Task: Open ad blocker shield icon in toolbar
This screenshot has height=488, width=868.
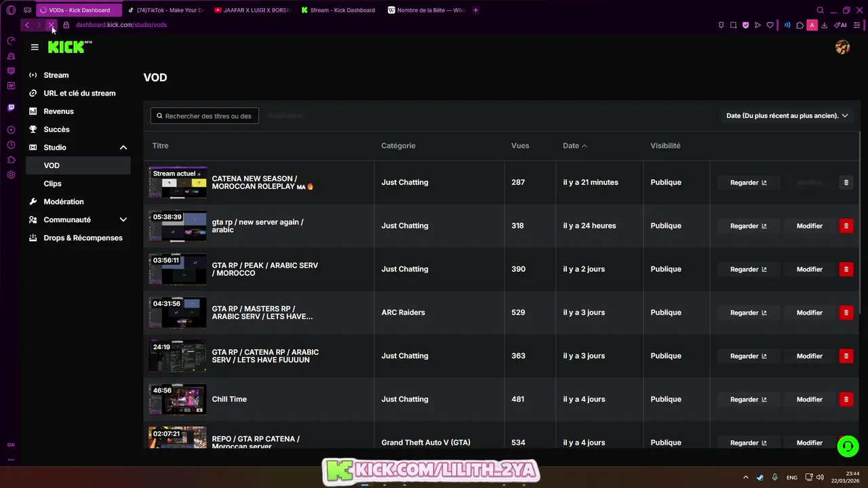Action: click(x=745, y=25)
